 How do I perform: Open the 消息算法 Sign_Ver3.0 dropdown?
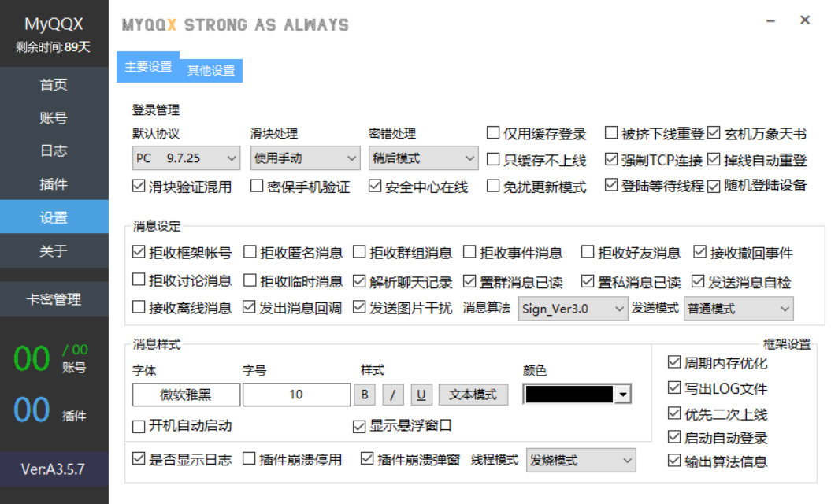573,309
